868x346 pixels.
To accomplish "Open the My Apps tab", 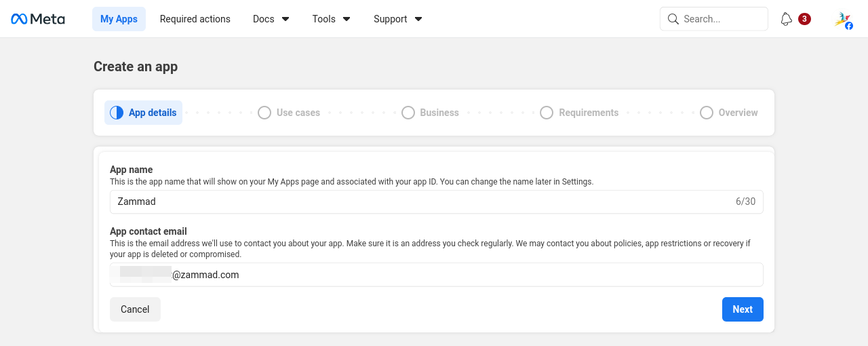I will 119,19.
